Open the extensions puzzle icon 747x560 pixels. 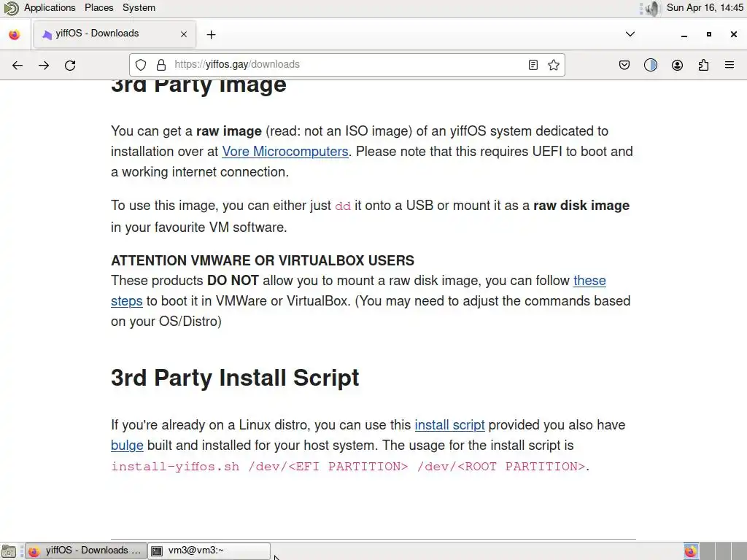click(703, 65)
